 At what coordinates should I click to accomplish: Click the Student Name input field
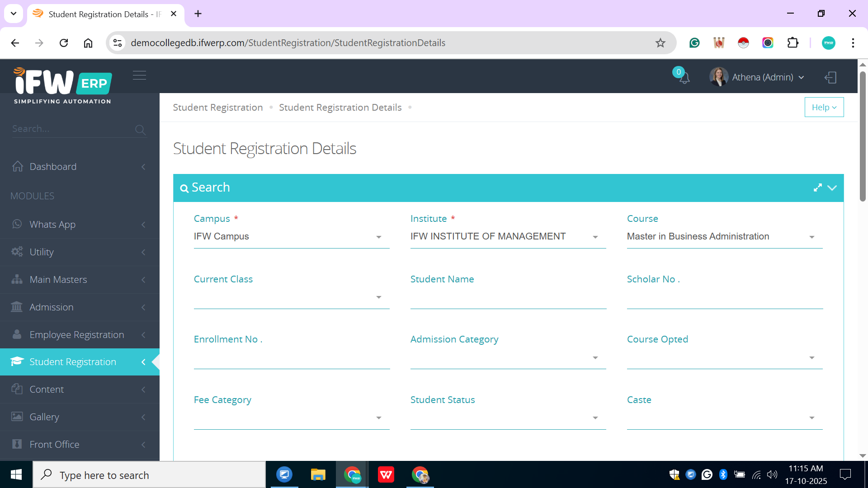tap(508, 298)
